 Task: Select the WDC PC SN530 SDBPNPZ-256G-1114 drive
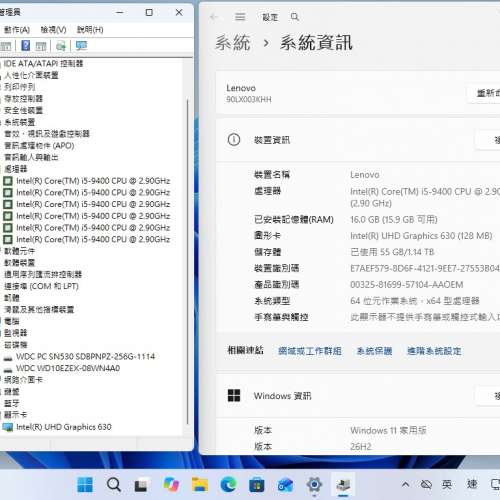86,356
